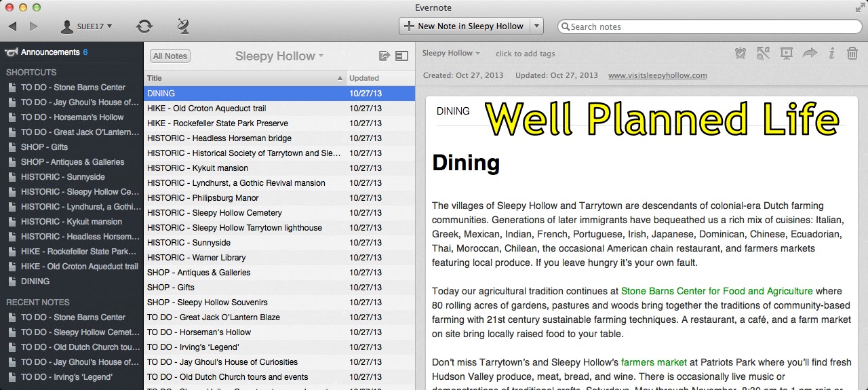Open HISTORIC - Philipsburg Manor note
Viewport: 868px width, 390px height.
(x=279, y=198)
